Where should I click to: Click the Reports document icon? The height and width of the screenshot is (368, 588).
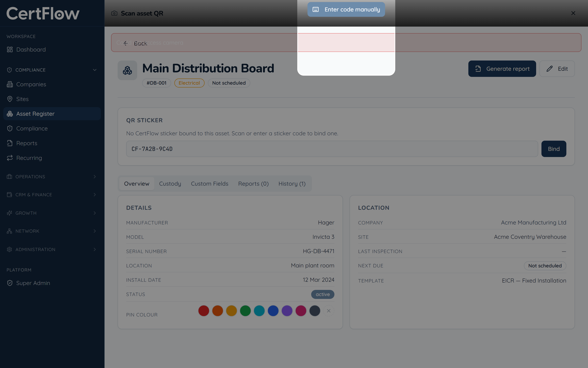click(x=10, y=143)
